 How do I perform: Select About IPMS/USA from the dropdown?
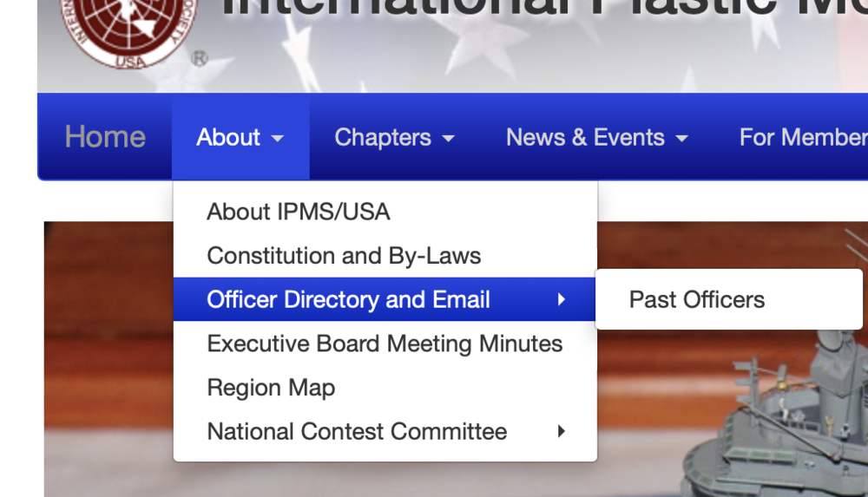tap(299, 212)
